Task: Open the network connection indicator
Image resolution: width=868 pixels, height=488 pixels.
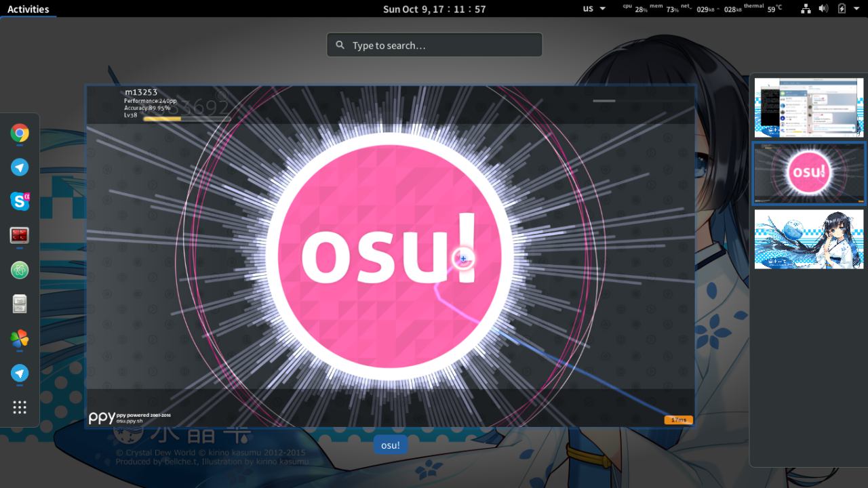Action: pyautogui.click(x=806, y=9)
